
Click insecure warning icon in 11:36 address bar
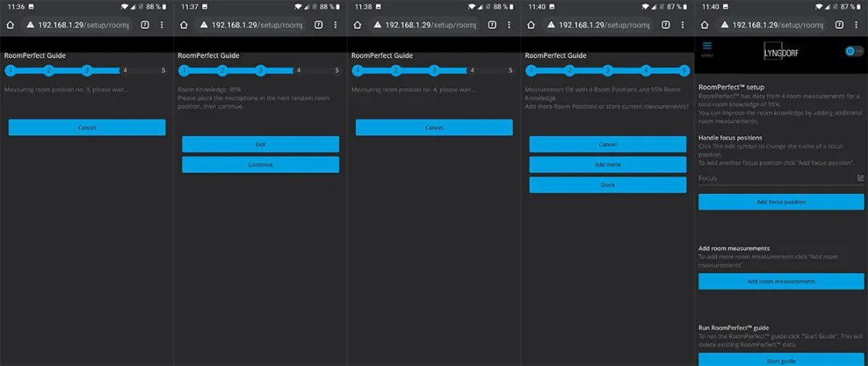(31, 25)
